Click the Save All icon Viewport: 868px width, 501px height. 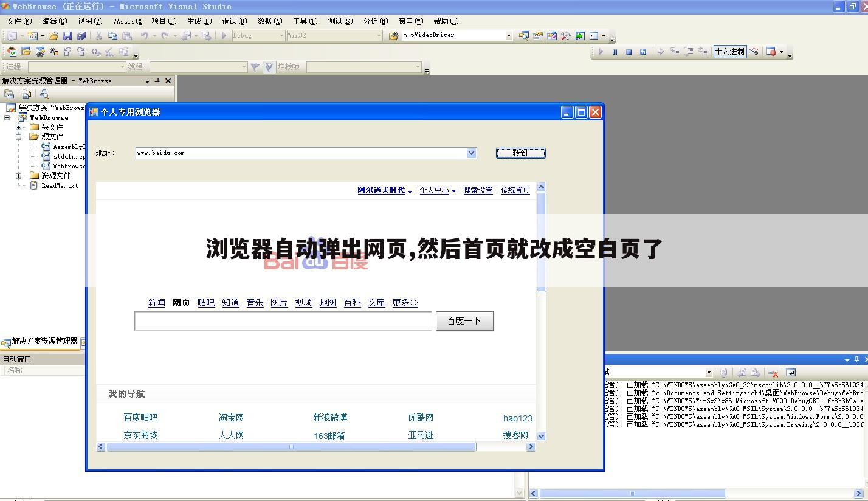pos(81,36)
